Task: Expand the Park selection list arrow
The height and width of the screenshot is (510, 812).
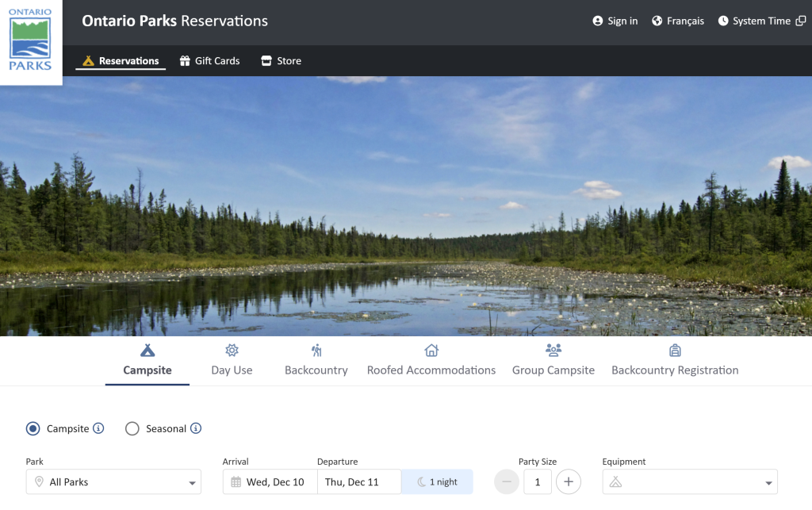Action: tap(190, 481)
